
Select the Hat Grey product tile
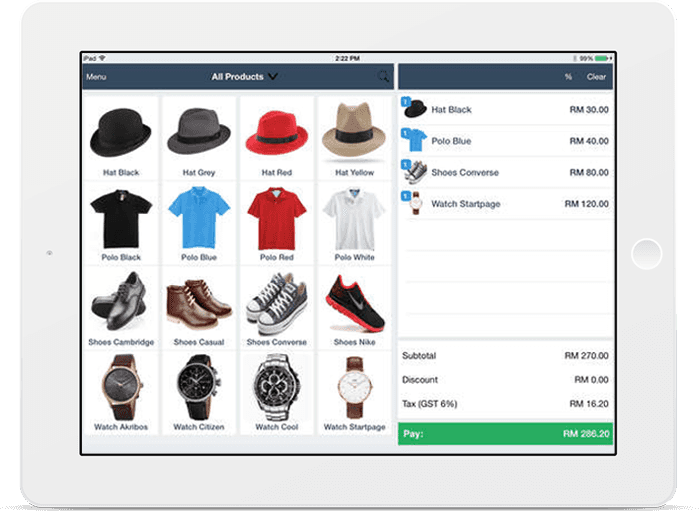tap(199, 137)
